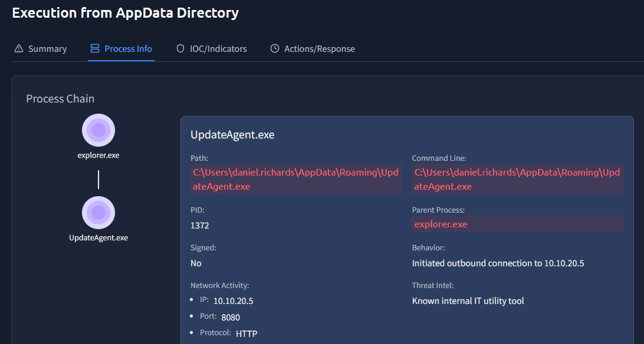Click the Threat Intel internal IT utility text
Screen dimensions: 644x344
(468, 301)
